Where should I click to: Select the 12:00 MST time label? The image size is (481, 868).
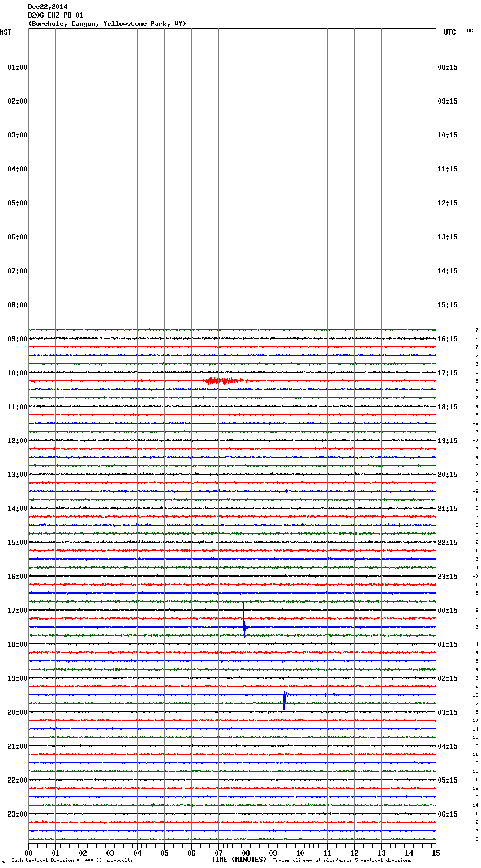pos(18,441)
